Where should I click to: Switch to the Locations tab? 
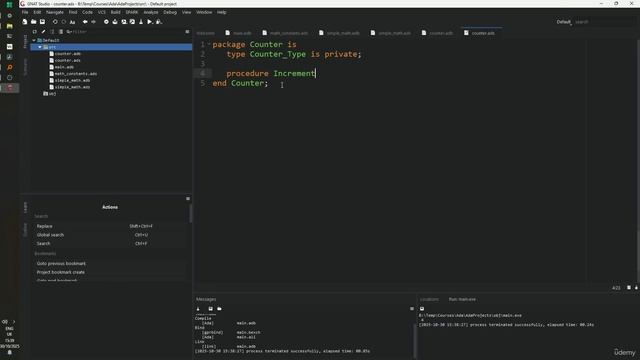pos(429,299)
